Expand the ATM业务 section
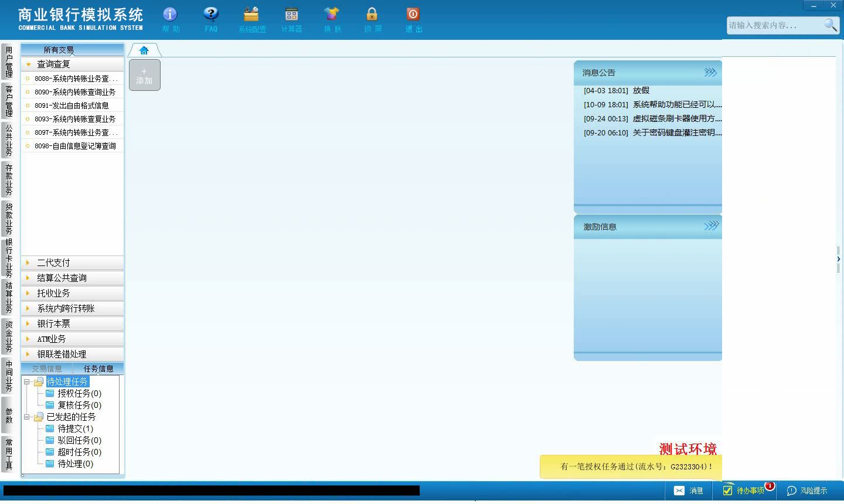The image size is (844, 504). 73,339
